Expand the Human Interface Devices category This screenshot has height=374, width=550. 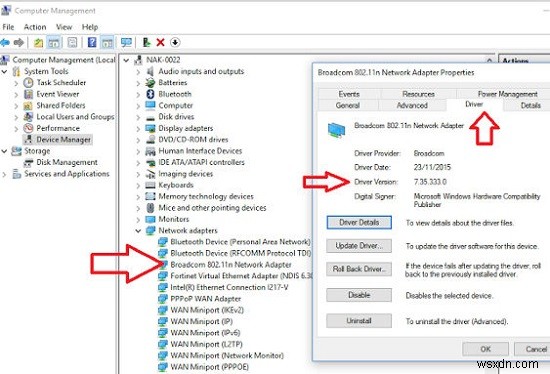(138, 151)
